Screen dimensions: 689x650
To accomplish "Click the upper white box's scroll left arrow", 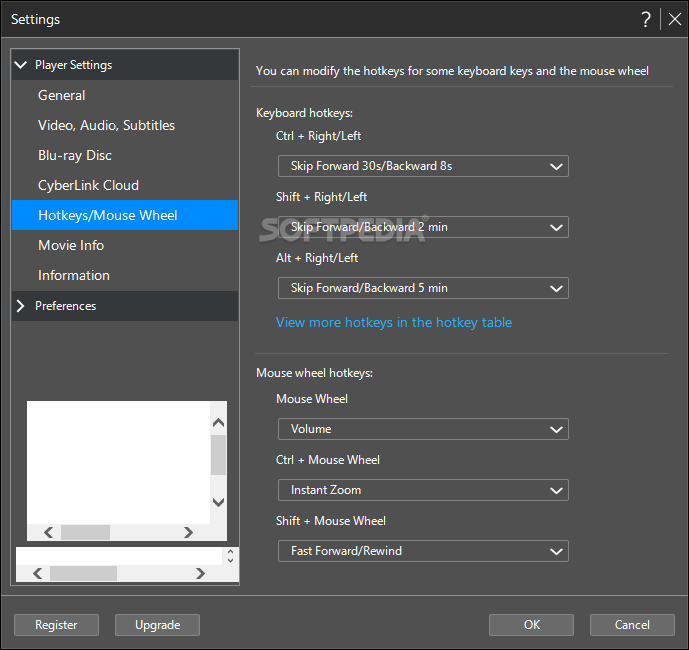I will coord(49,533).
